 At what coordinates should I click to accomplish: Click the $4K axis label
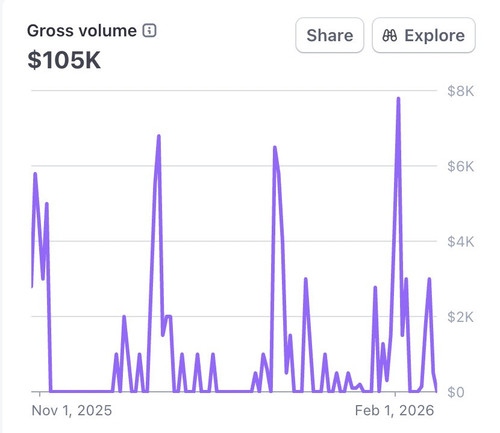460,242
